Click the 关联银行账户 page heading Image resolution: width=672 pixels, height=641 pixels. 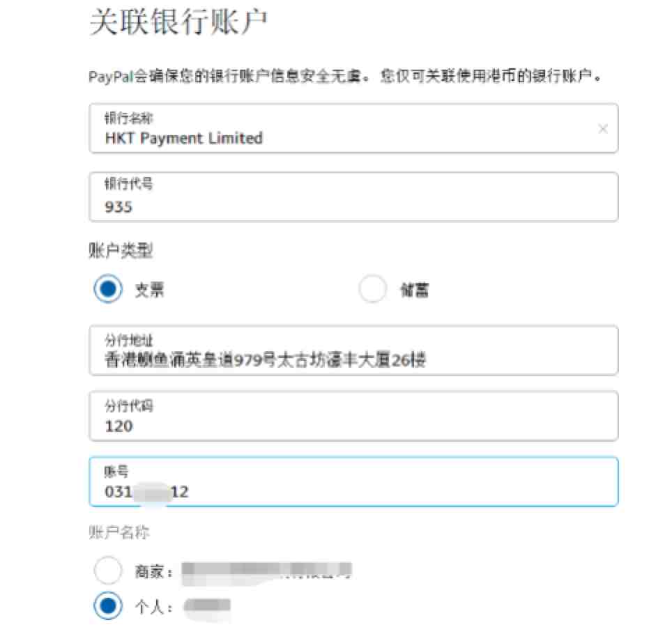pyautogui.click(x=178, y=22)
